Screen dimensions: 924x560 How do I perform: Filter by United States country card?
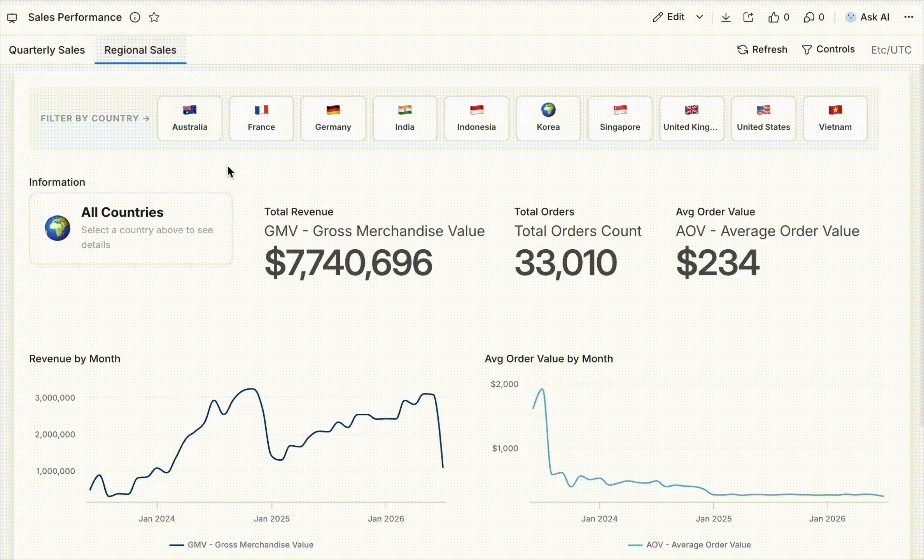764,119
